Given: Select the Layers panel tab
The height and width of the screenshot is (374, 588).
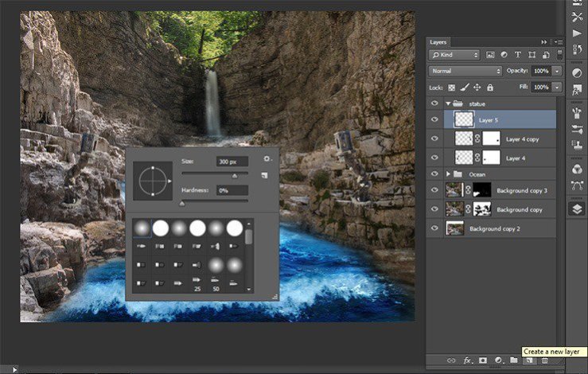Looking at the screenshot, I should (438, 41).
